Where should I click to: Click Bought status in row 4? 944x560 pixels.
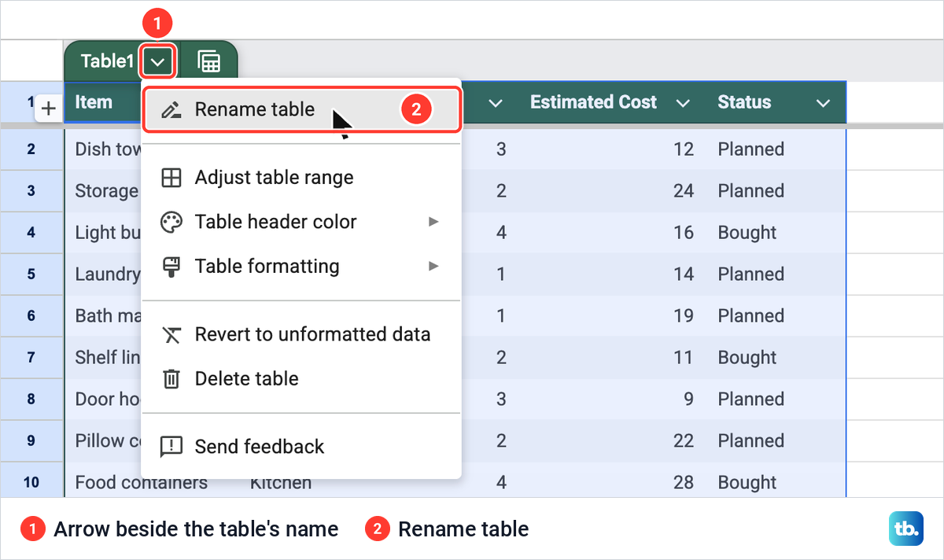747,233
